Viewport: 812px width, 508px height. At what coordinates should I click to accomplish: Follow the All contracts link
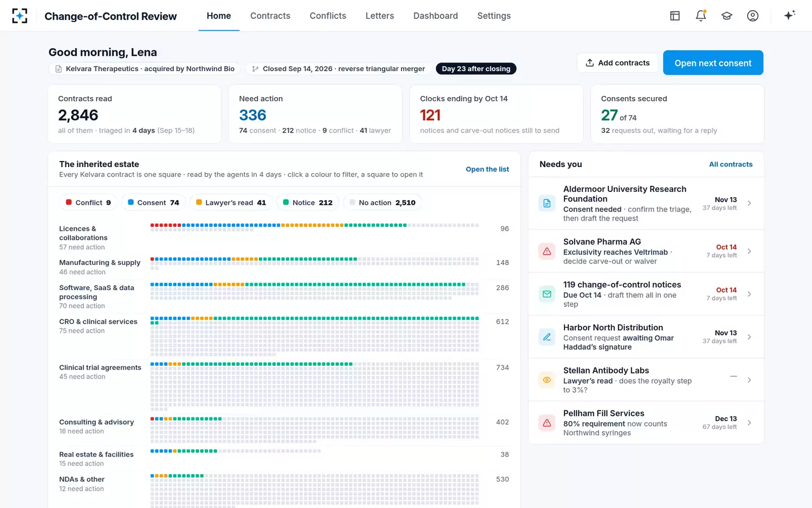pos(731,164)
